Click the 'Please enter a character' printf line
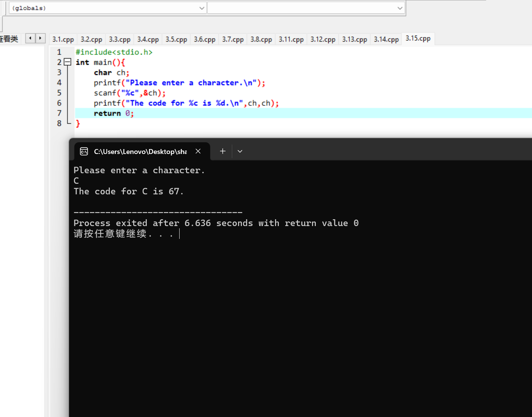Screen dimensions: 532x417 tap(180, 83)
